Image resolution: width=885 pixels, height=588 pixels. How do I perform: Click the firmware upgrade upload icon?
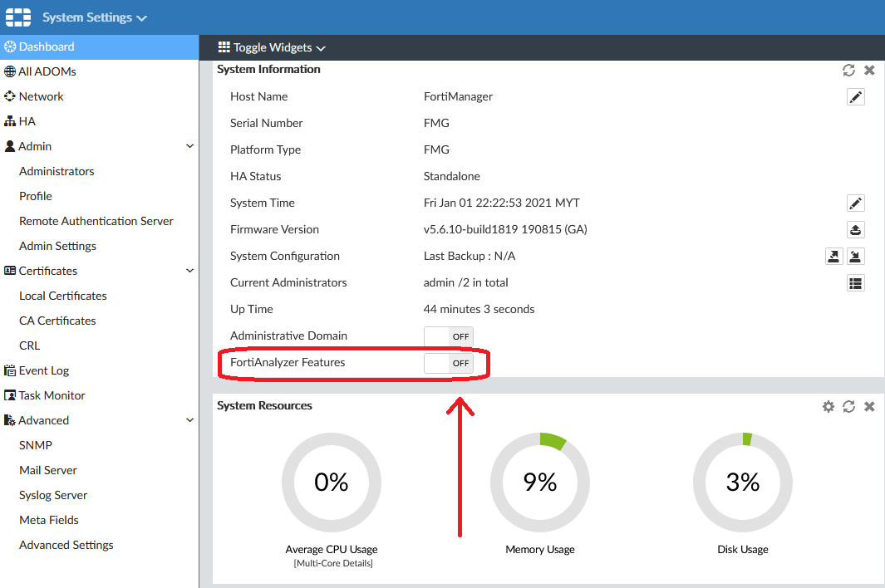point(855,230)
